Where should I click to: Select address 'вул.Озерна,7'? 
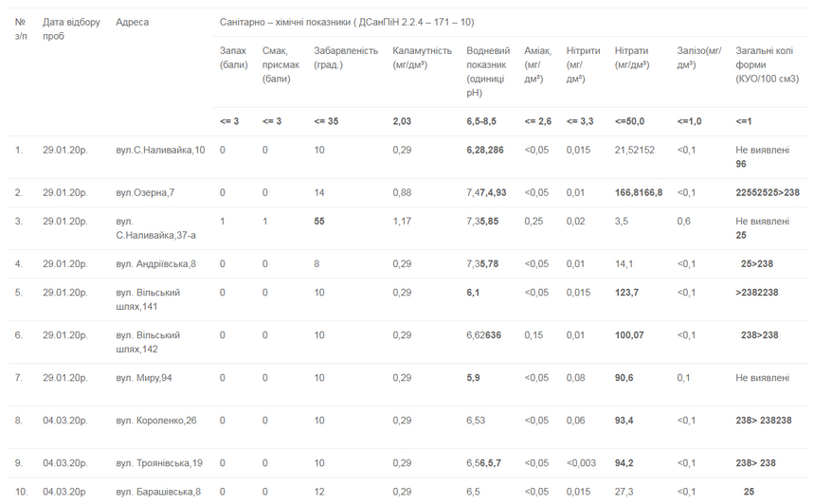[x=145, y=193]
